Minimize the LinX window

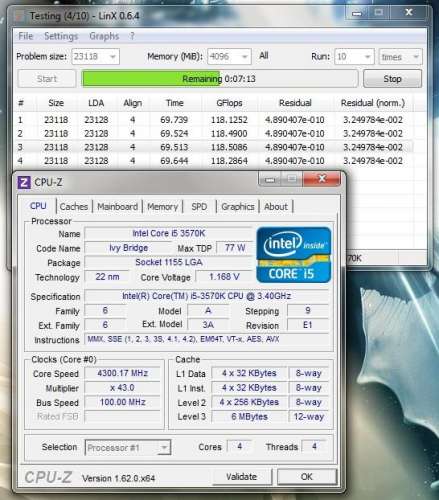coord(357,13)
